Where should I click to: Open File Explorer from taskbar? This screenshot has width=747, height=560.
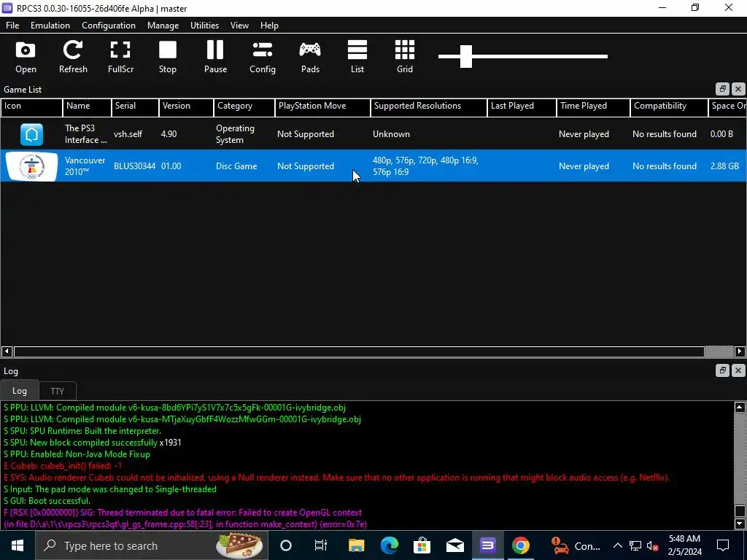pyautogui.click(x=356, y=545)
